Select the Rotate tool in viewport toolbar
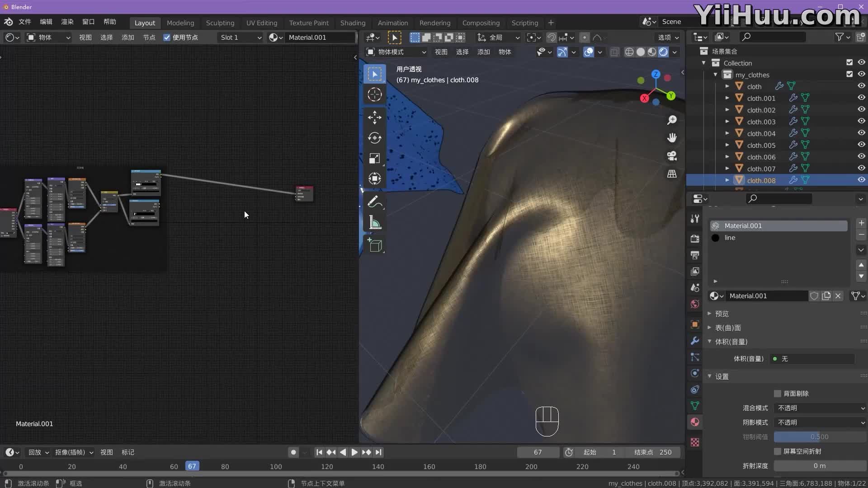The image size is (868, 488). (x=374, y=138)
